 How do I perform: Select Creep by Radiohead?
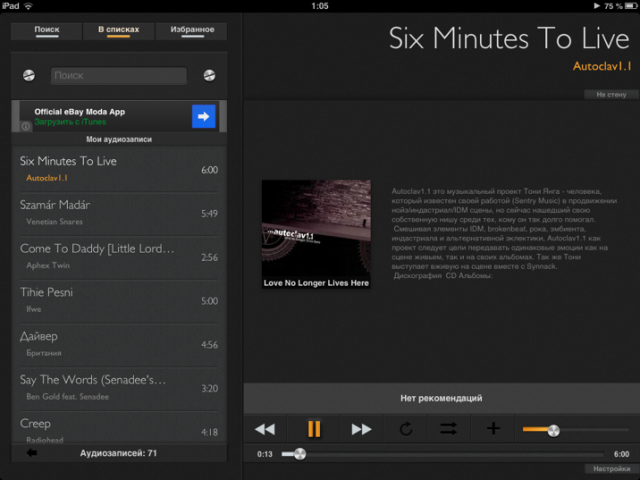(x=119, y=428)
